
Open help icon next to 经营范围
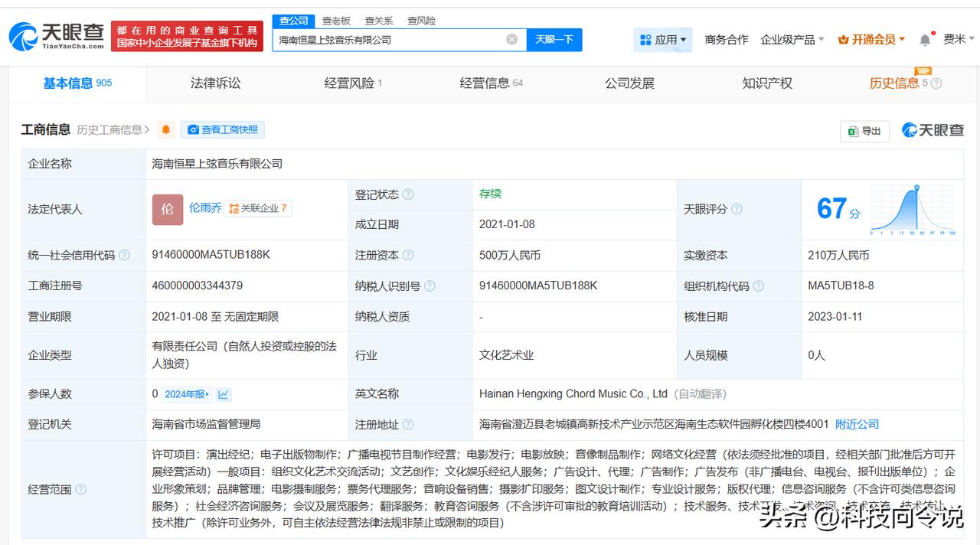[x=80, y=489]
